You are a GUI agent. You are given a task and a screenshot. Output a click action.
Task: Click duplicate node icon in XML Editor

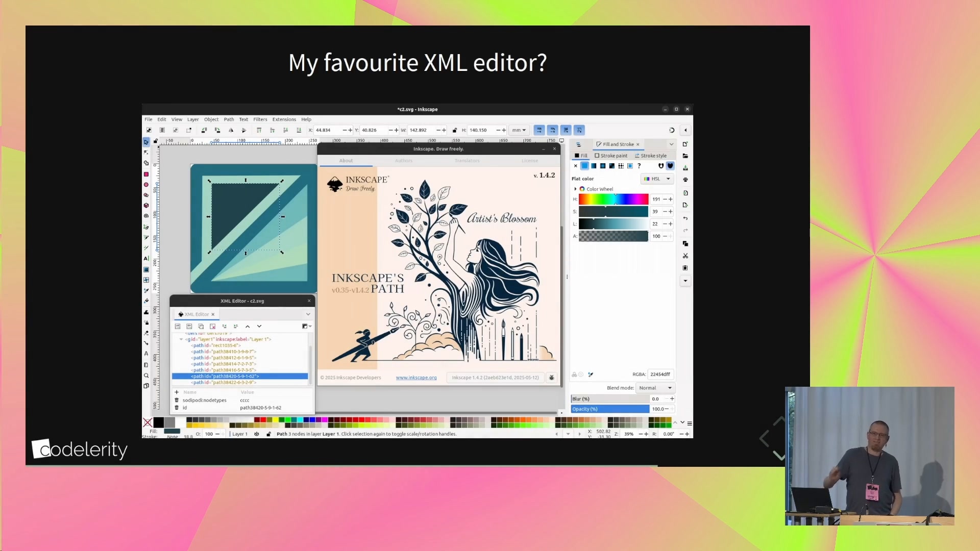pyautogui.click(x=201, y=327)
